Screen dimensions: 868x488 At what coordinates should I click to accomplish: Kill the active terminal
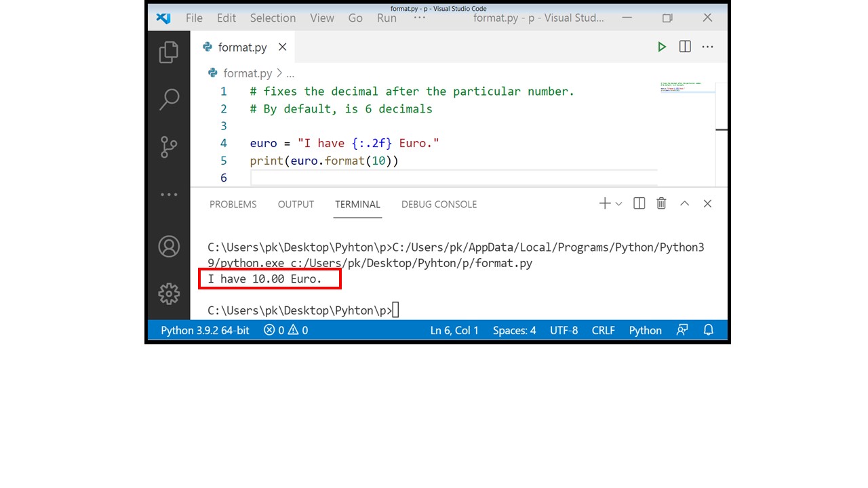[x=660, y=203]
